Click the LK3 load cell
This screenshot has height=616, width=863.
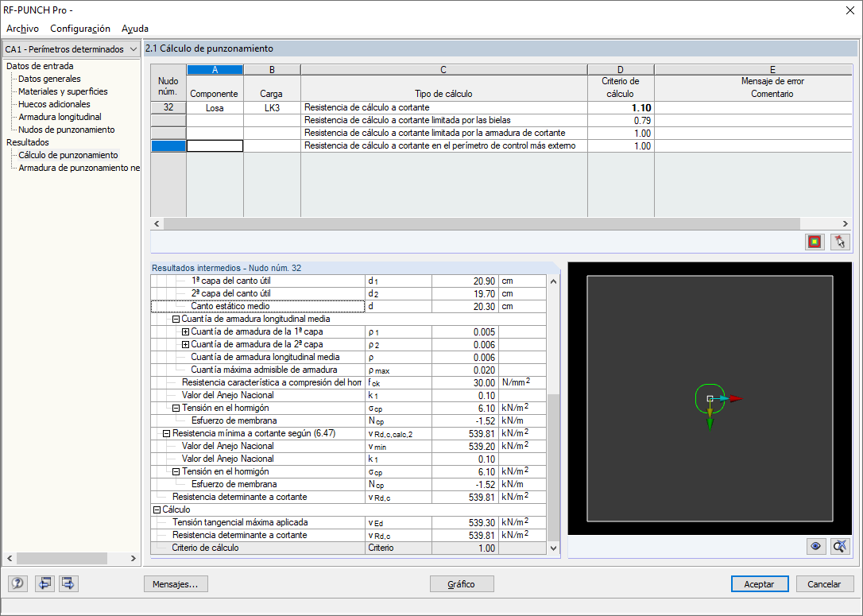click(x=272, y=107)
